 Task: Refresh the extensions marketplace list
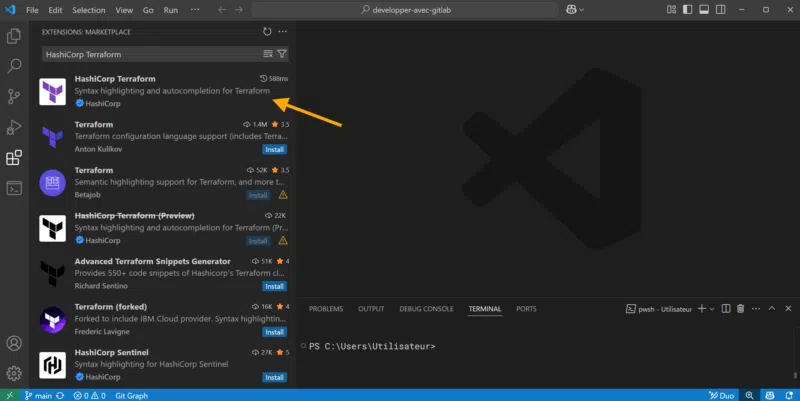pos(267,32)
